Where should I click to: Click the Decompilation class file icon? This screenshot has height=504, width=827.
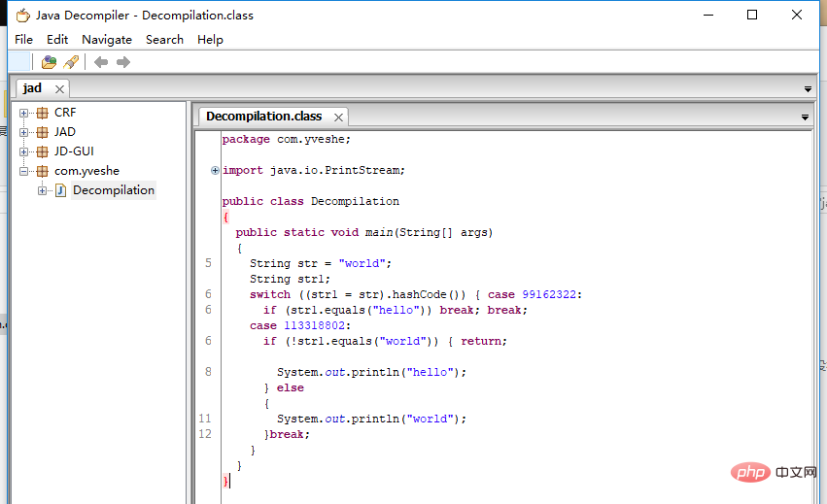[60, 190]
